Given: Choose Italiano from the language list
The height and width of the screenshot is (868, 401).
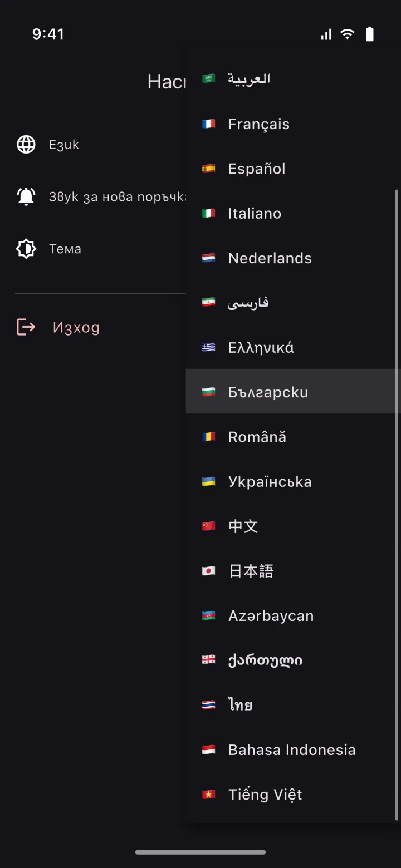Looking at the screenshot, I should (292, 213).
